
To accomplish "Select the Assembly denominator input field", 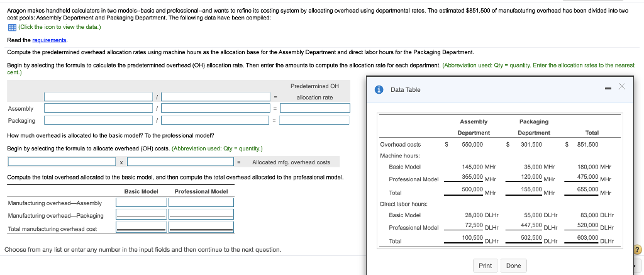I will click(216, 108).
